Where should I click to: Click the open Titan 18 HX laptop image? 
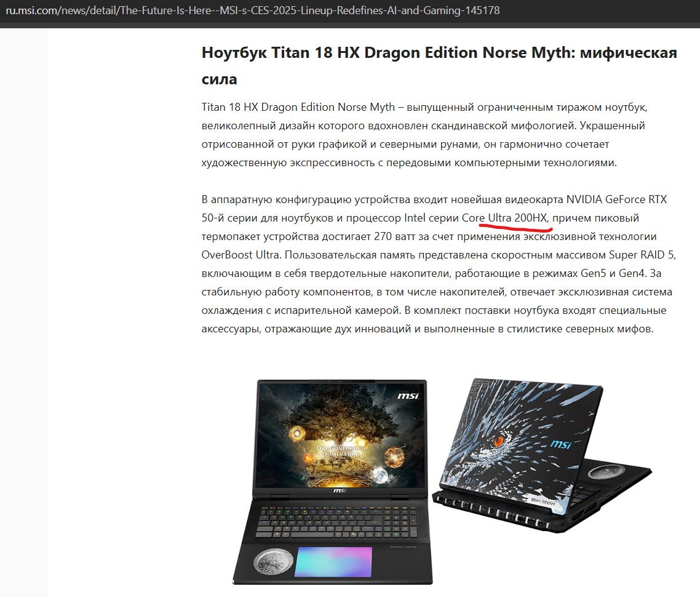(x=332, y=482)
